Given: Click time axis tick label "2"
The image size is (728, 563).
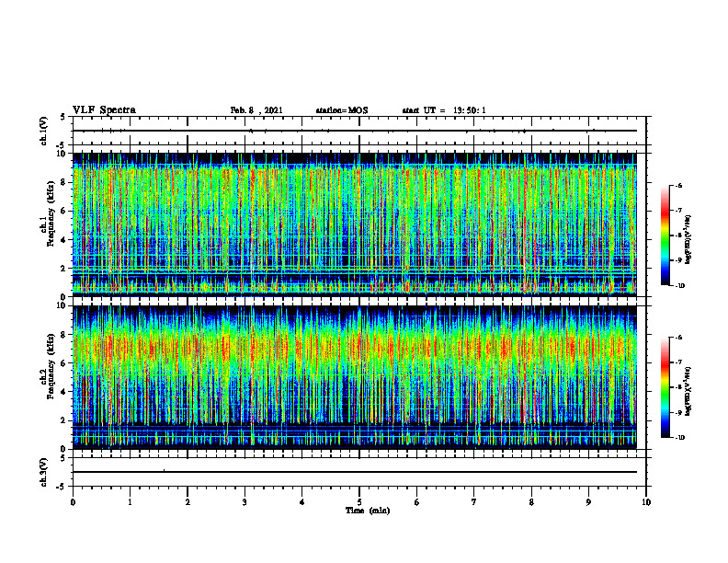Looking at the screenshot, I should [x=188, y=501].
